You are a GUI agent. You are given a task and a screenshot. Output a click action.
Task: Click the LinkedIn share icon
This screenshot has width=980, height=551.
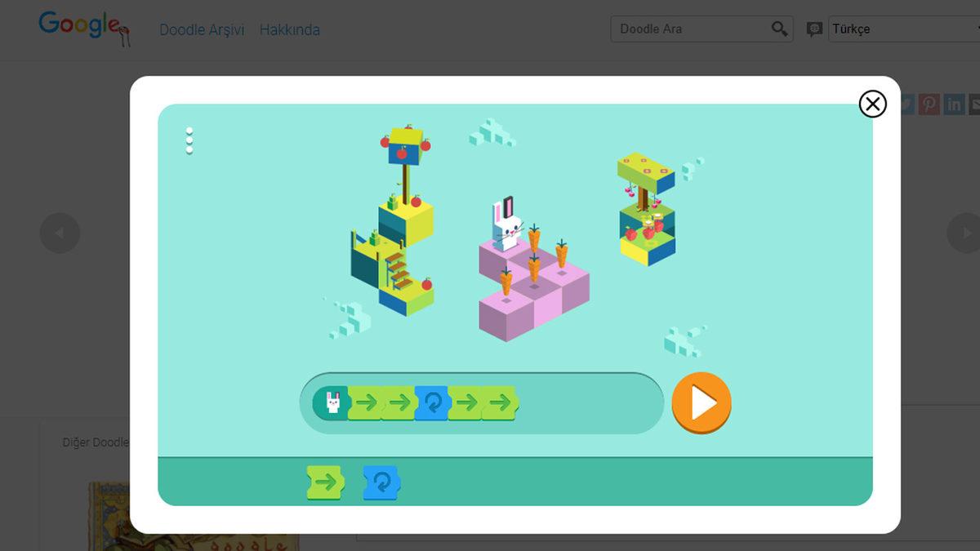pyautogui.click(x=953, y=104)
